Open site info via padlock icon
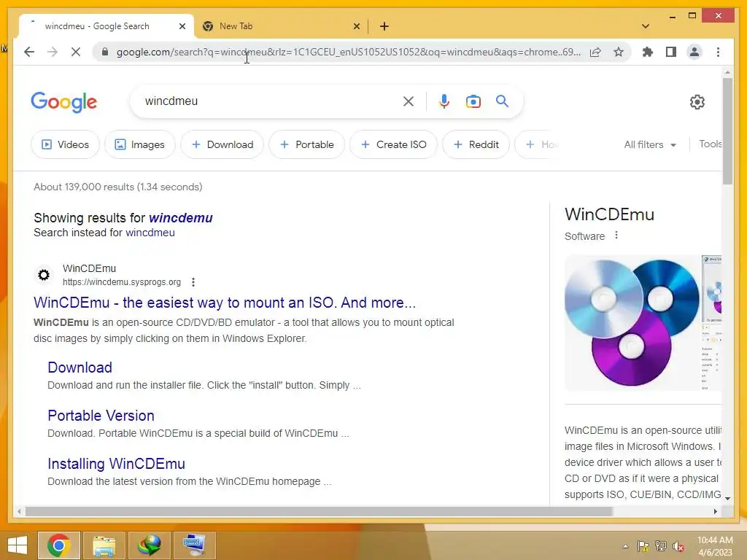This screenshot has height=560, width=747. pos(105,52)
